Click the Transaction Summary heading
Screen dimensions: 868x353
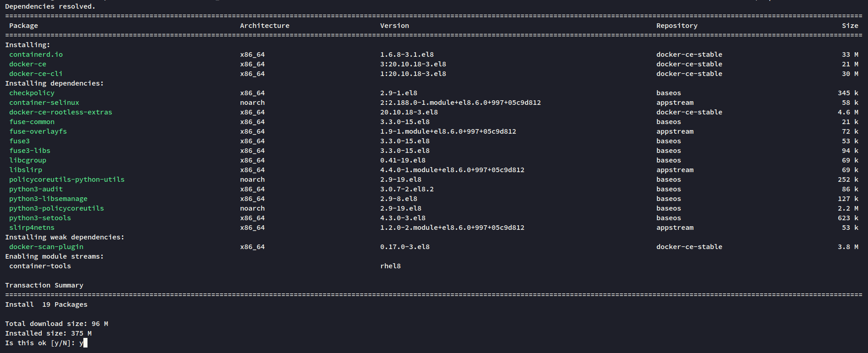pyautogui.click(x=44, y=285)
